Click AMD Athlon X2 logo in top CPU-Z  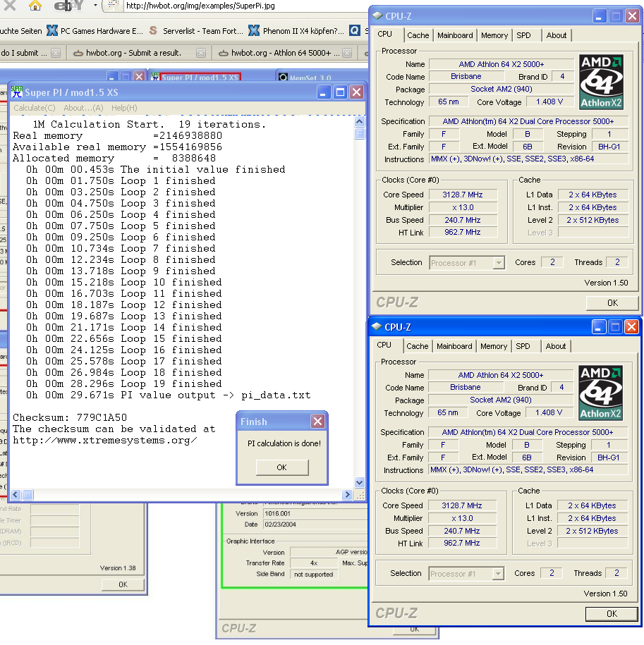(601, 82)
